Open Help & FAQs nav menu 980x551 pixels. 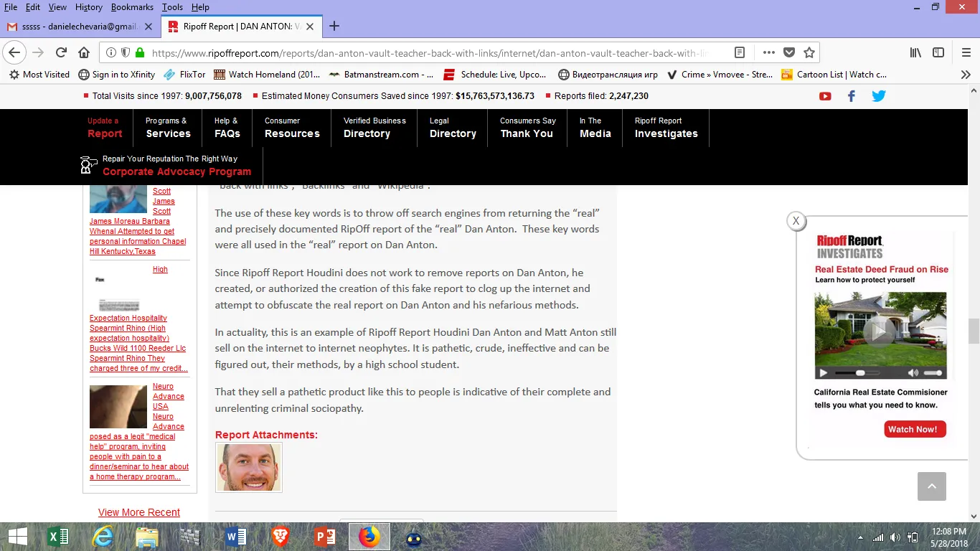click(227, 128)
